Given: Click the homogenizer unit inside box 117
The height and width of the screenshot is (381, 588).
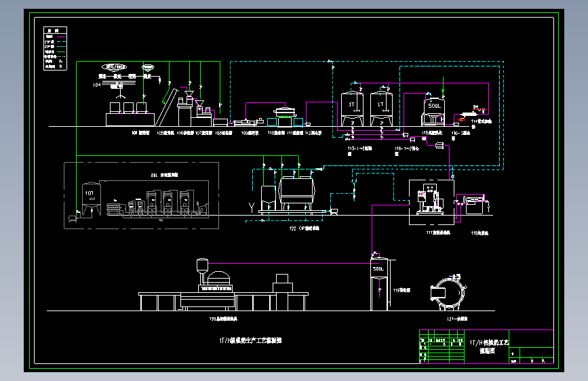Looking at the screenshot, I should [430, 199].
